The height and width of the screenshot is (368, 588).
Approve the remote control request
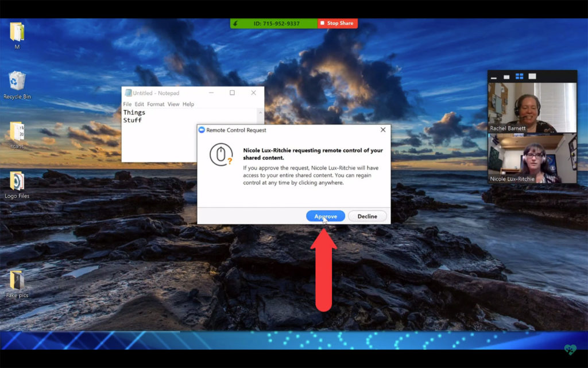tap(325, 216)
